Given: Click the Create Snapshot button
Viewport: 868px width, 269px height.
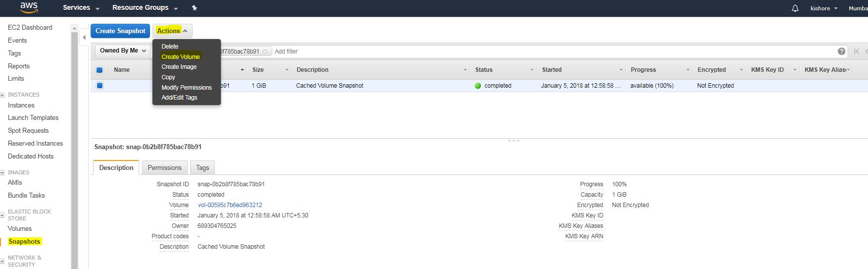Looking at the screenshot, I should [x=120, y=31].
